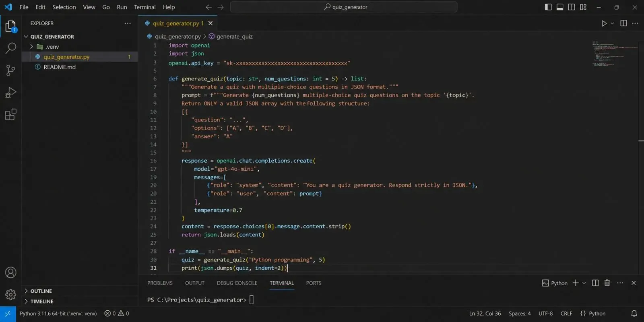Open the Extensions view

[10, 115]
